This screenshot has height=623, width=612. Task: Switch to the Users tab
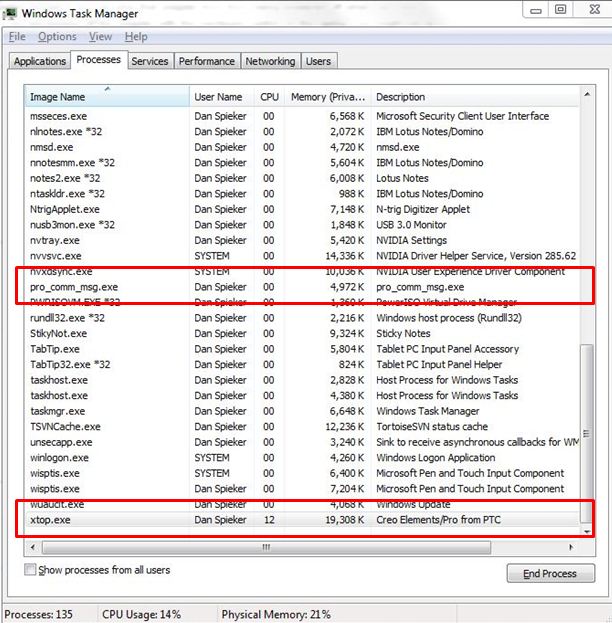(x=318, y=61)
